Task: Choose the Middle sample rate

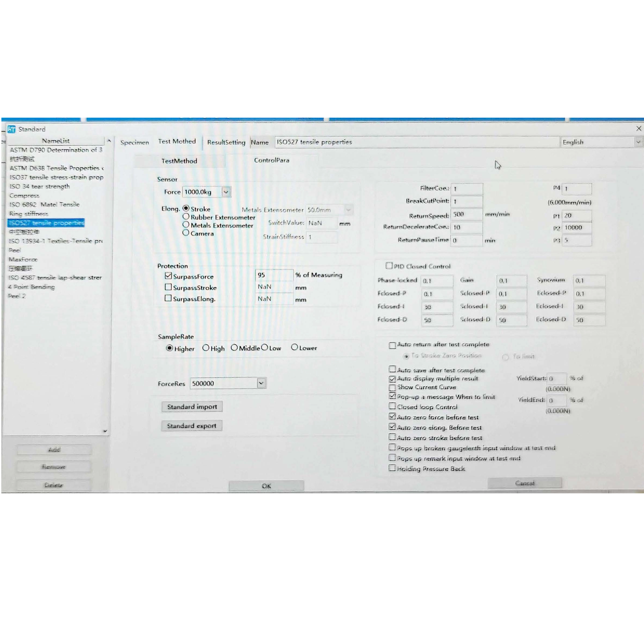Action: click(234, 348)
